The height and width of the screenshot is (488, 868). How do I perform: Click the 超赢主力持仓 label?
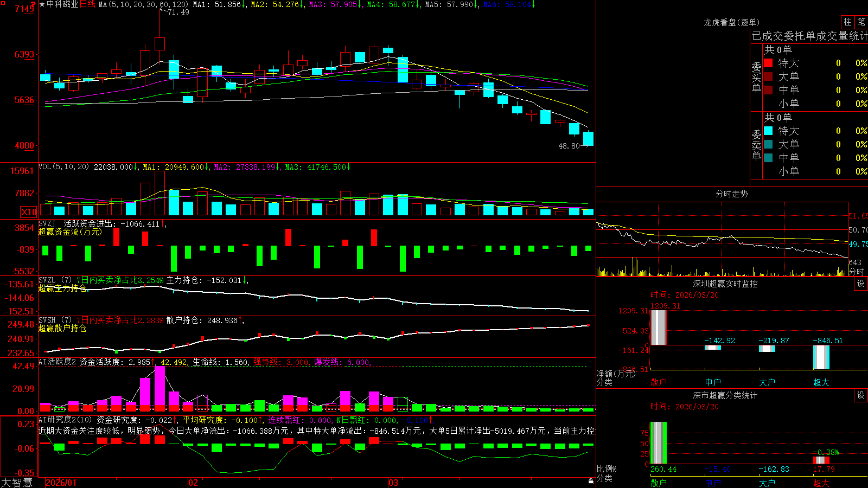click(x=62, y=288)
